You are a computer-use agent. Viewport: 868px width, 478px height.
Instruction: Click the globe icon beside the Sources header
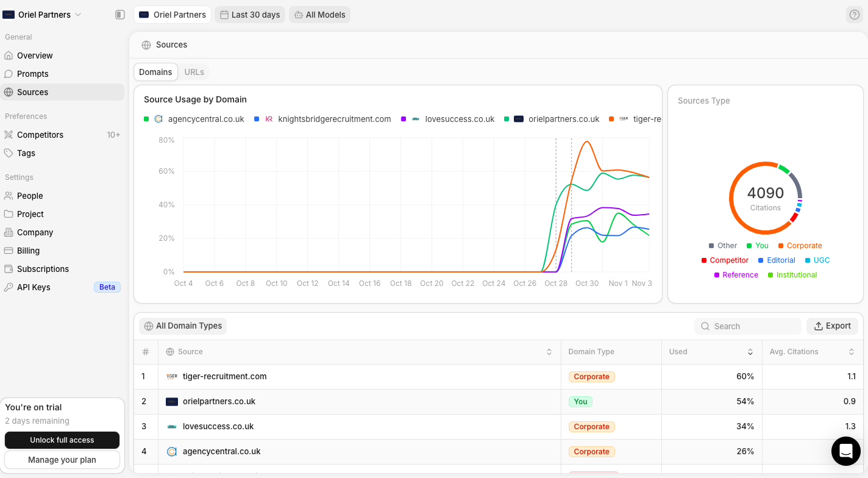tap(145, 45)
